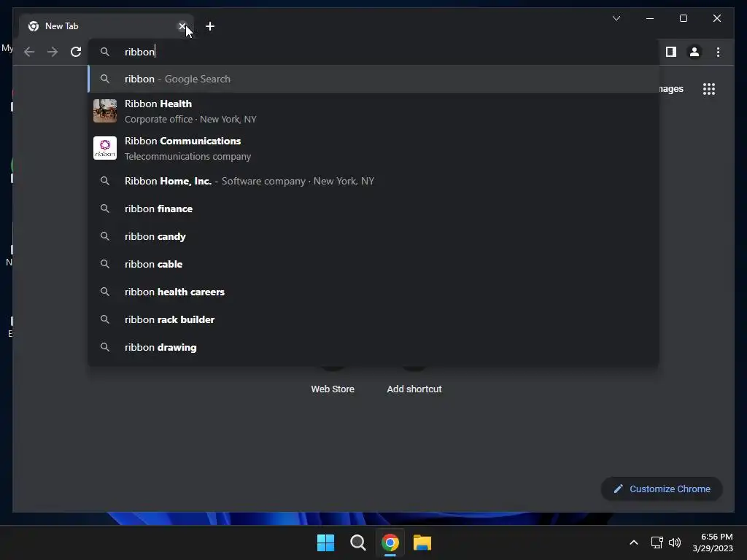
Task: Open the user profile icon
Action: click(x=694, y=52)
